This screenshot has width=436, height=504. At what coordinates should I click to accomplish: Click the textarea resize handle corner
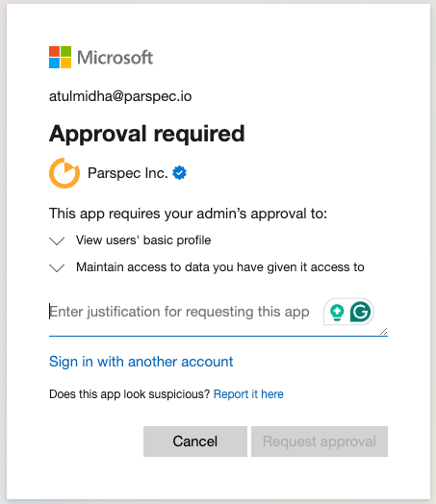384,332
